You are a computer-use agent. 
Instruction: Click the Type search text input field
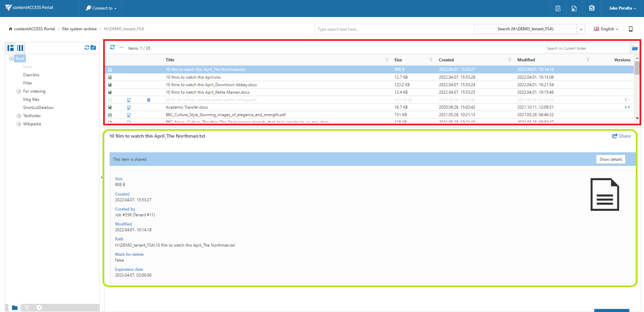(x=394, y=29)
